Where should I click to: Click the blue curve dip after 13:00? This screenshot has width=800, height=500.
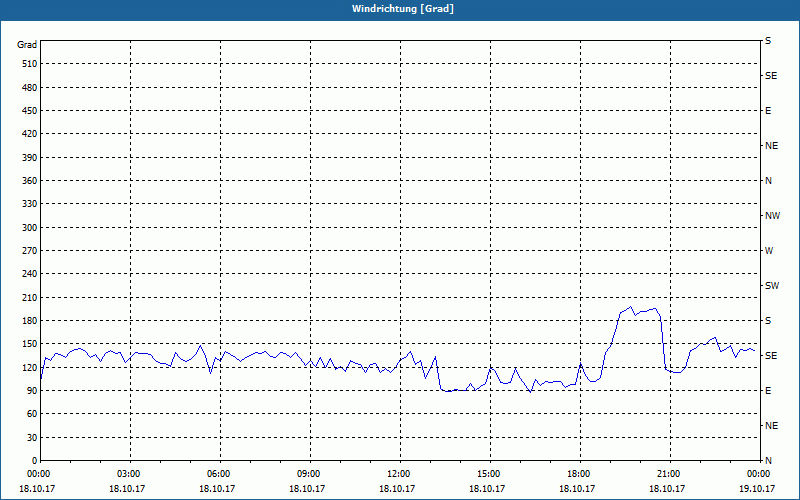point(447,391)
